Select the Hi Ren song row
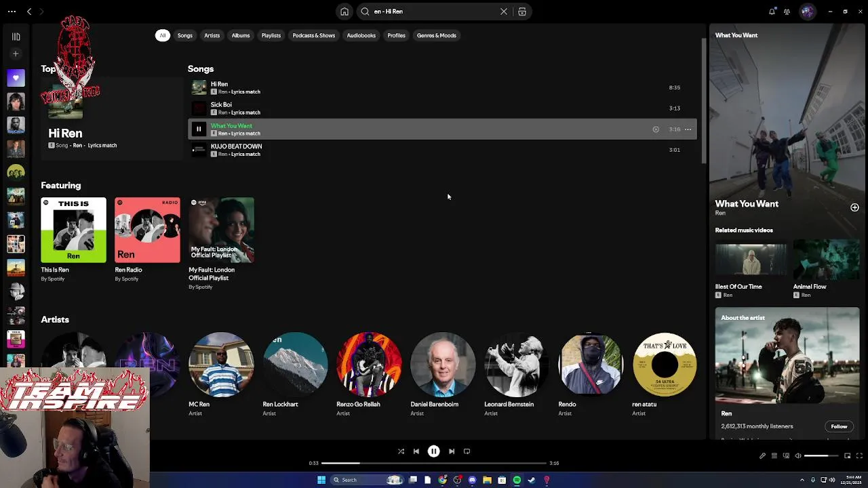The width and height of the screenshot is (868, 488). [442, 87]
